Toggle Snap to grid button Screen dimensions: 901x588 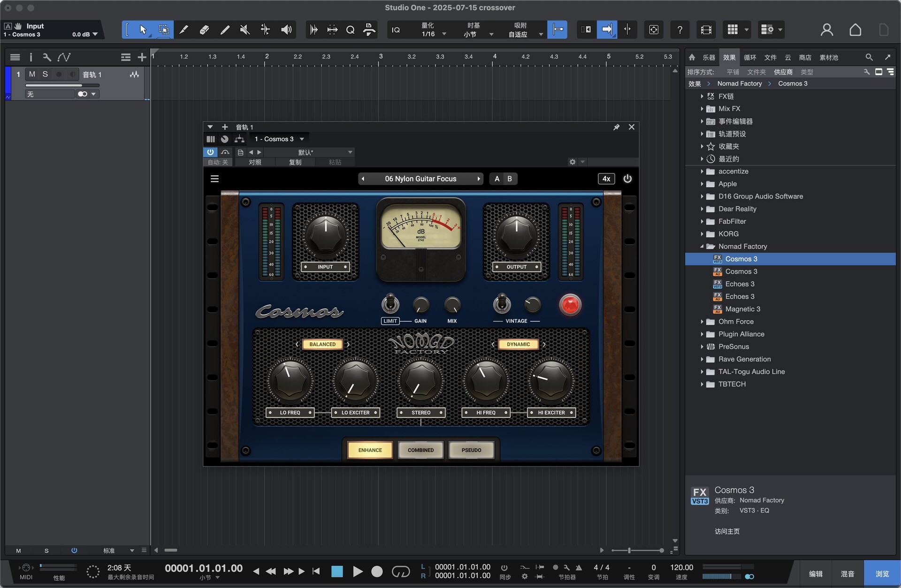click(x=557, y=30)
